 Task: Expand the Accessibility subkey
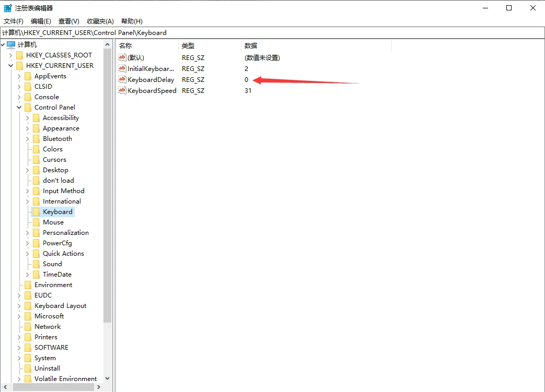click(28, 118)
